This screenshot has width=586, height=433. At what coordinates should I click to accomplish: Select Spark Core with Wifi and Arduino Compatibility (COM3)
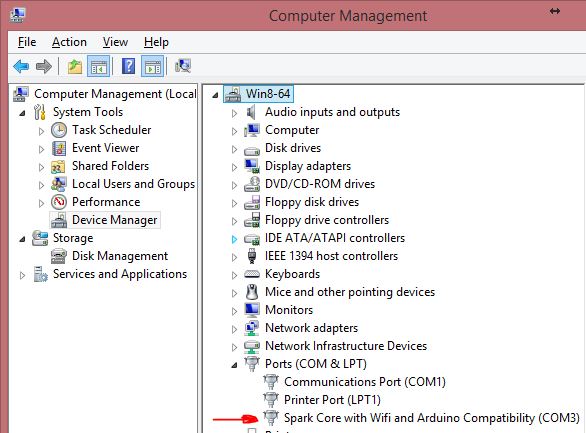(x=432, y=418)
